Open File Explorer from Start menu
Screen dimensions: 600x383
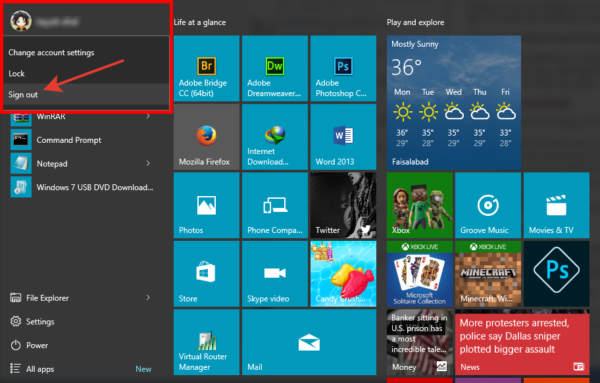[x=47, y=298]
